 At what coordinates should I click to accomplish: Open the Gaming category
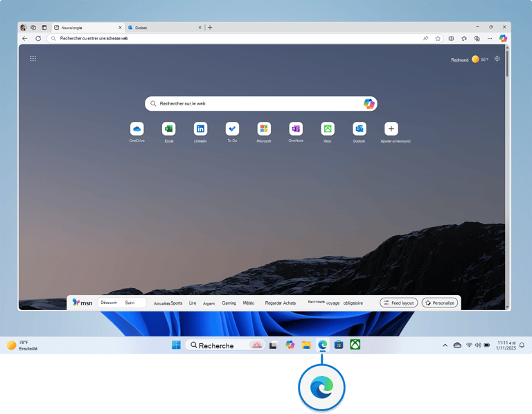[x=229, y=303]
